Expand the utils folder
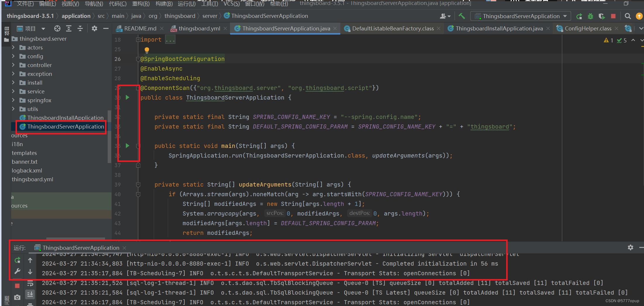This screenshot has height=306, width=644. click(13, 109)
